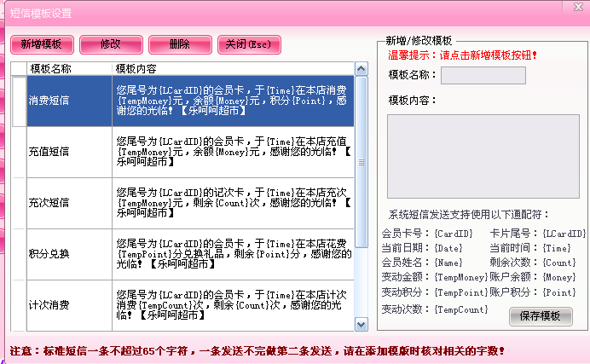Click 积分兑换 content cell mentioning 兑换礼品
590x364 pixels.
[233, 254]
